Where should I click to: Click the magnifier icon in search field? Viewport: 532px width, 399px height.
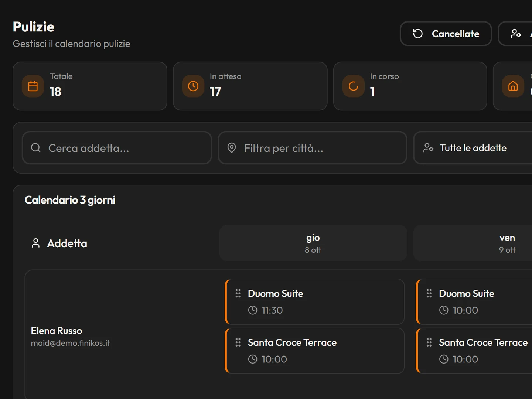(x=36, y=148)
